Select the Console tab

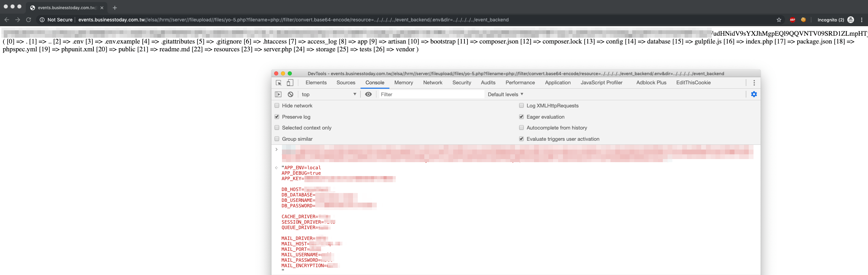(375, 83)
